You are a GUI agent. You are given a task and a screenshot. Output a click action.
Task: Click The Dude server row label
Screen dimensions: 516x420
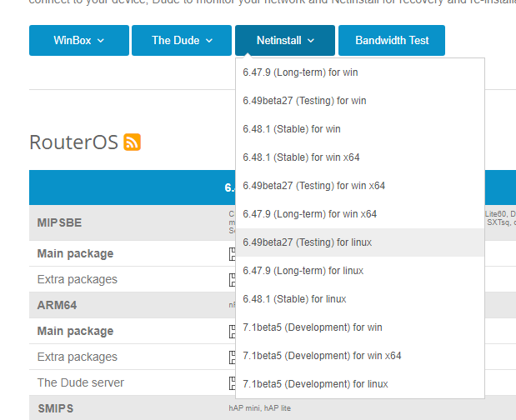point(81,382)
